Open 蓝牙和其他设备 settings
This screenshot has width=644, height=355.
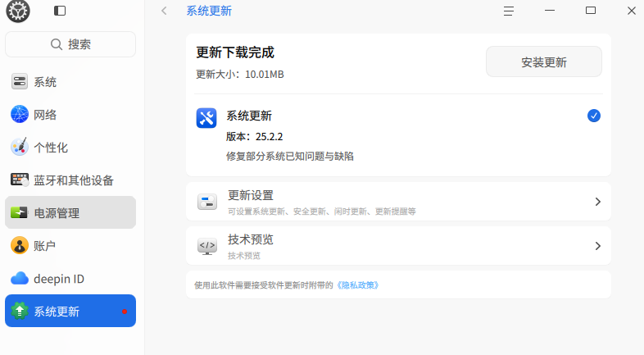point(70,180)
